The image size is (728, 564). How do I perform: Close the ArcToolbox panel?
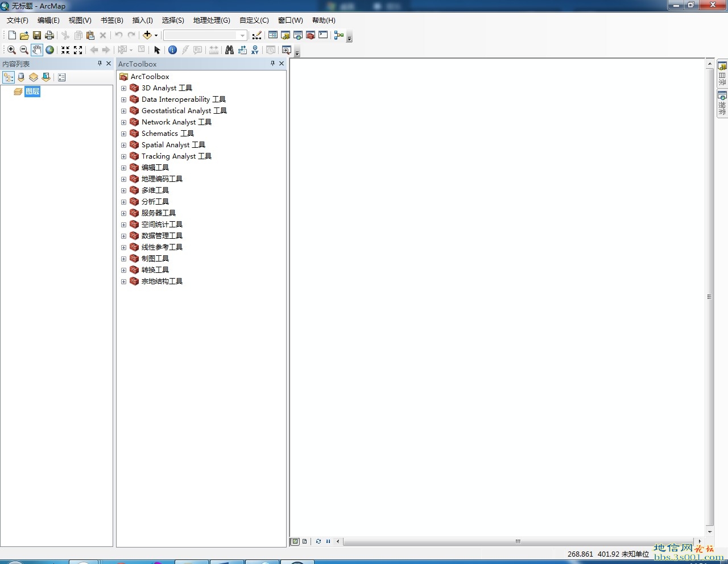(x=282, y=64)
